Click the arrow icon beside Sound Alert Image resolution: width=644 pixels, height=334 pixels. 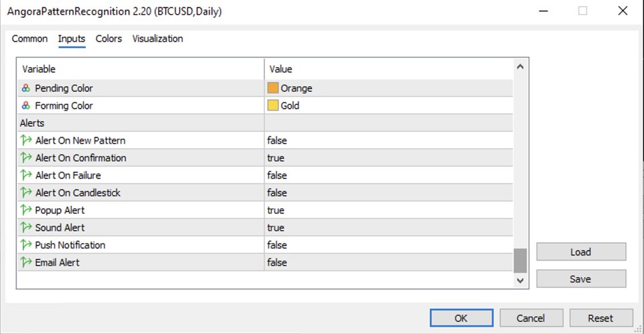pyautogui.click(x=26, y=227)
